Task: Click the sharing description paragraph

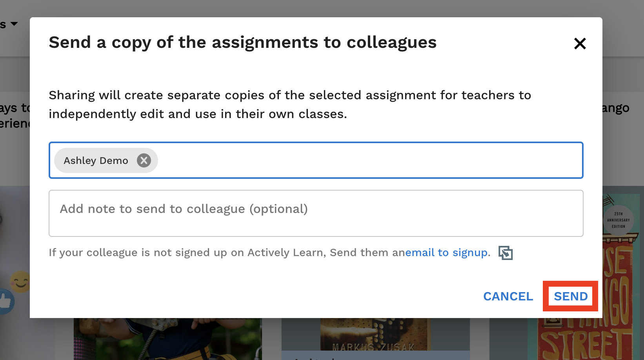Action: pyautogui.click(x=290, y=104)
